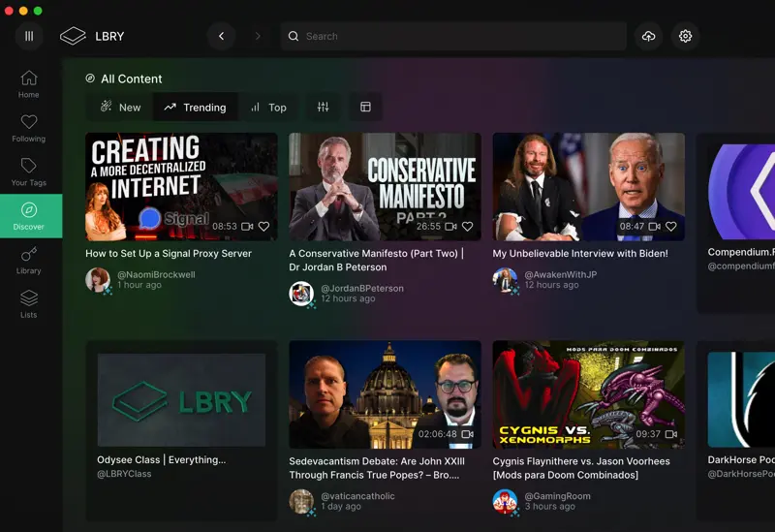Click the video icon beside 09:37
The height and width of the screenshot is (532, 775).
coord(670,434)
